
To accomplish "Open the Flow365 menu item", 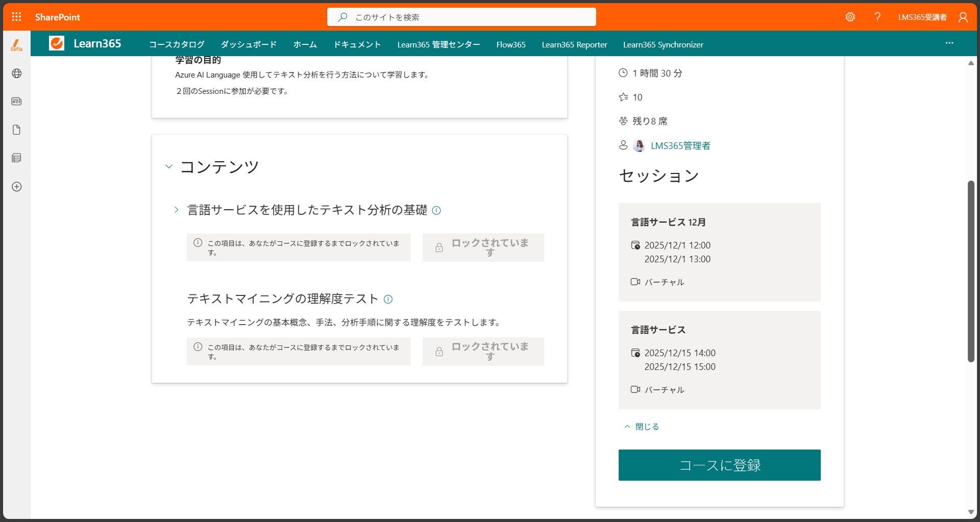I will (x=511, y=44).
